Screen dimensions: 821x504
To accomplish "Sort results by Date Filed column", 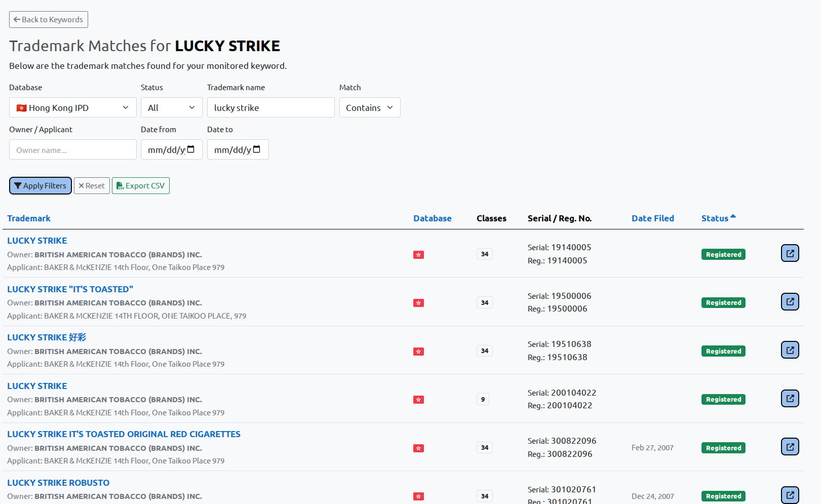I will 652,218.
